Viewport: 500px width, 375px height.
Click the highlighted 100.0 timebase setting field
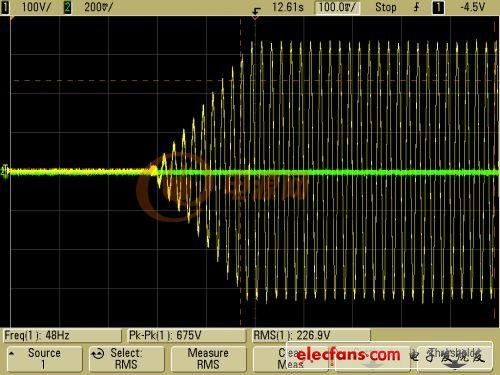point(338,7)
